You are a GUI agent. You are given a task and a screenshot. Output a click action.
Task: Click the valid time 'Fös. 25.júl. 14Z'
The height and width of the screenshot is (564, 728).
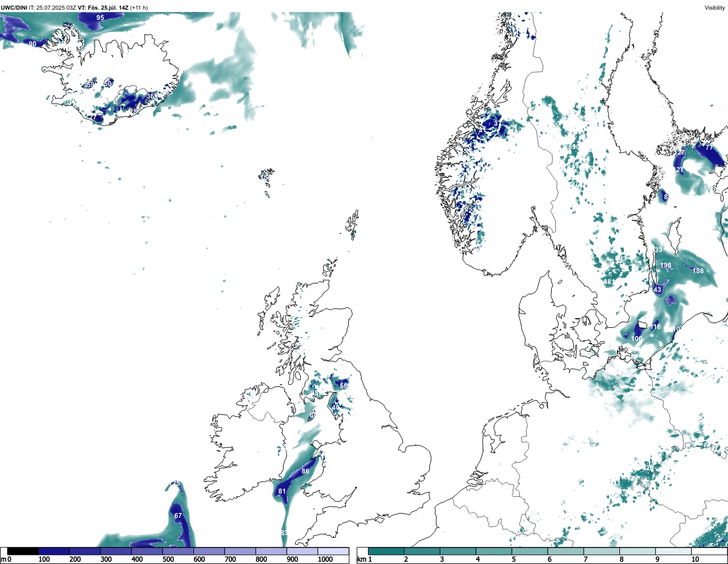pyautogui.click(x=109, y=7)
